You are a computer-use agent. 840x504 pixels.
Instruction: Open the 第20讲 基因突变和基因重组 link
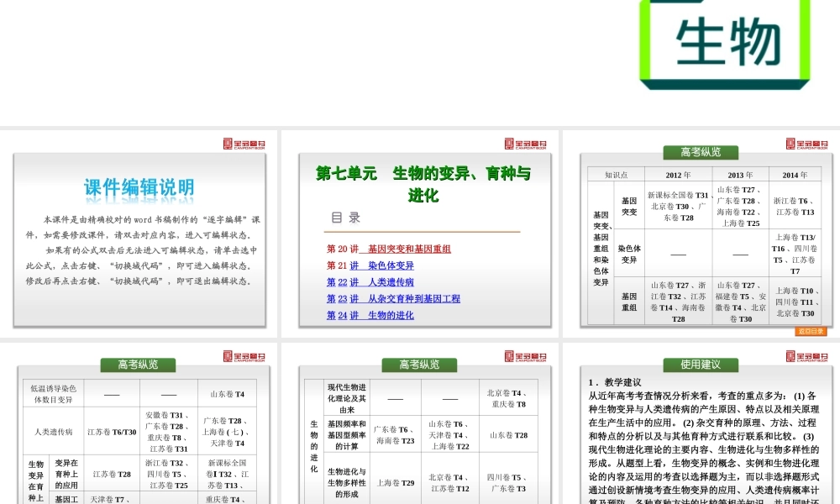389,249
